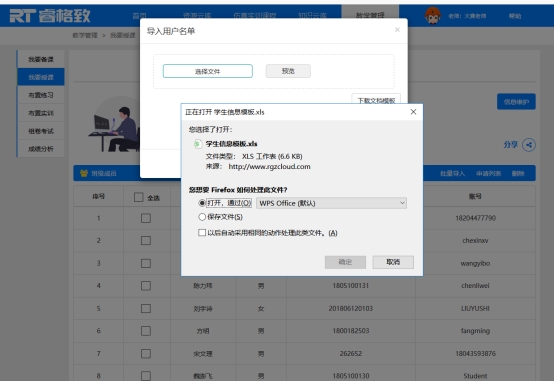Viewport: 554px width, 381px height.
Task: Close the import user list modal
Action: (397, 30)
